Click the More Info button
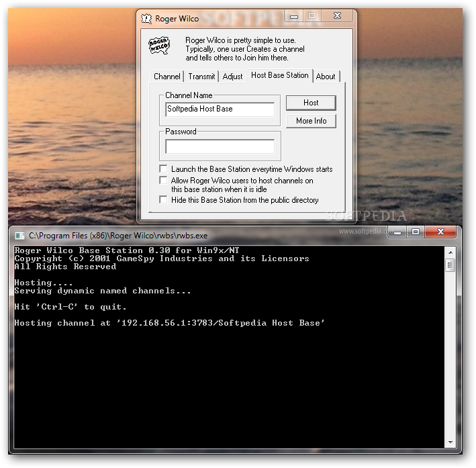Viewport: 476px width, 468px height. (311, 121)
